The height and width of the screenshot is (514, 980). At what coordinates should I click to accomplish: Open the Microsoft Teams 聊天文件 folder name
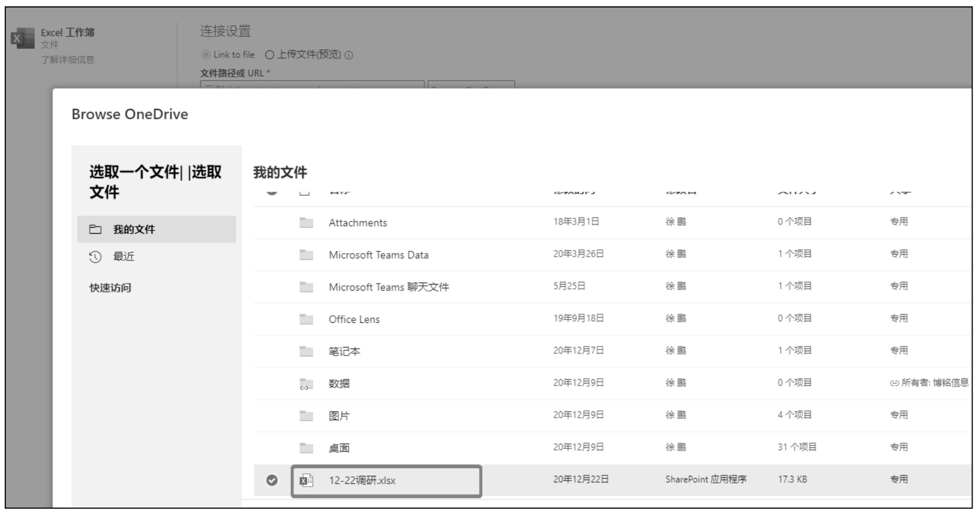389,287
